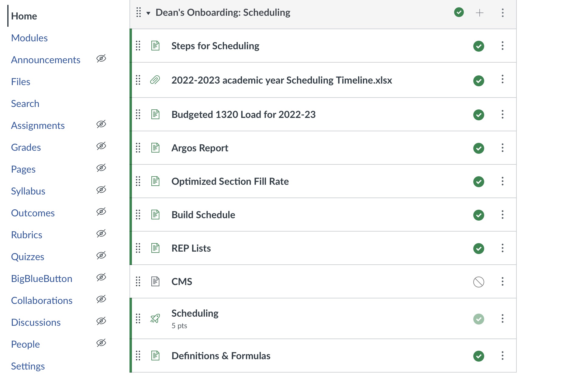Open options menu for REP Lists
583x392 pixels.
(x=502, y=248)
